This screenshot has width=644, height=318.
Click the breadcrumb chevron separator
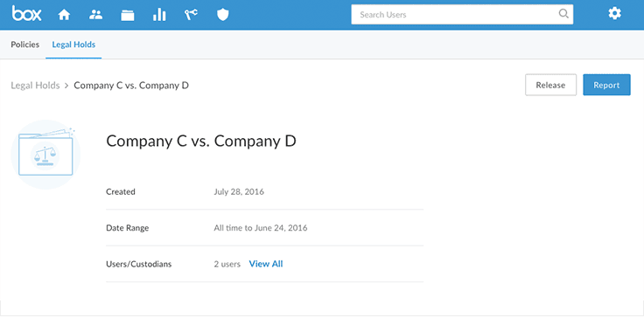pos(67,86)
